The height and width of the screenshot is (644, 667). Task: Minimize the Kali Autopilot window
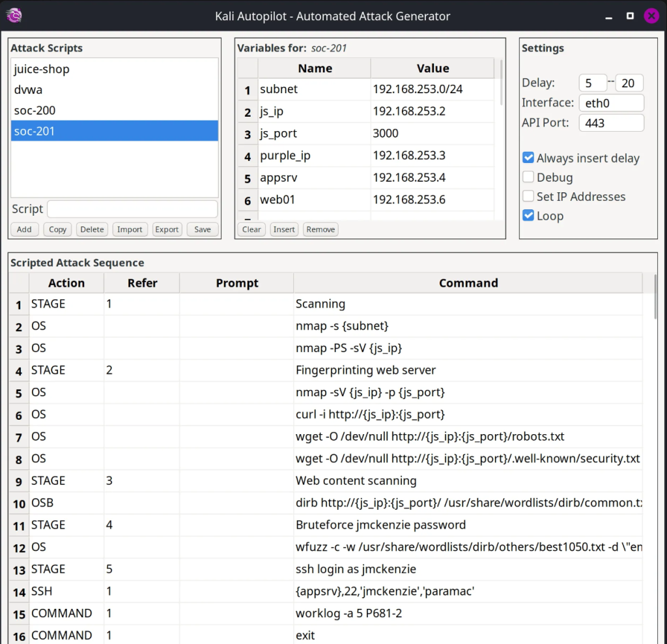click(x=609, y=16)
